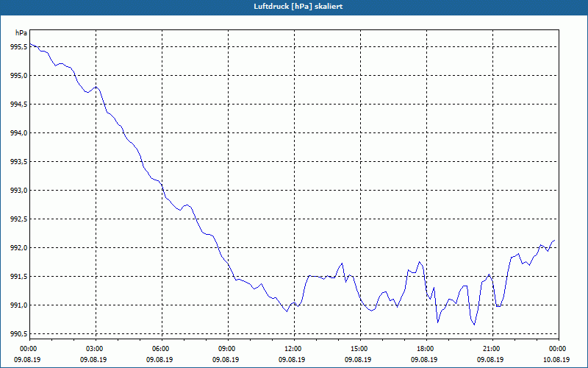The width and height of the screenshot is (588, 368).
Task: Click the 06:00 time axis label
Action: (x=162, y=349)
